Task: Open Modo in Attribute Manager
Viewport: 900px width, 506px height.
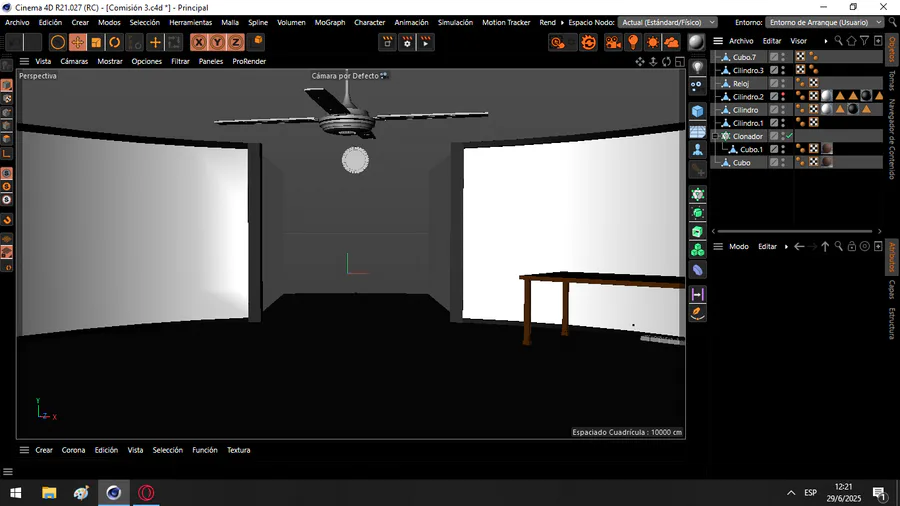Action: [739, 247]
